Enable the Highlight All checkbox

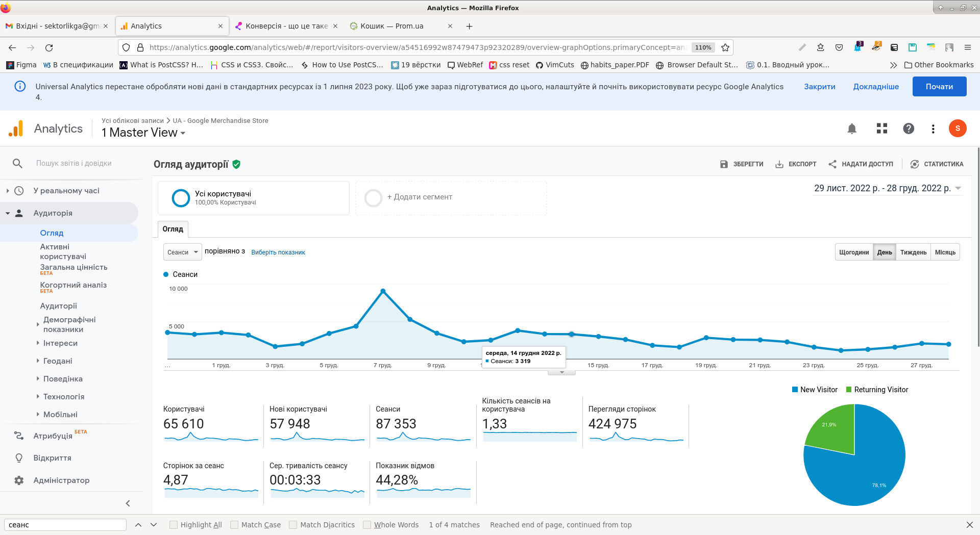click(x=174, y=525)
